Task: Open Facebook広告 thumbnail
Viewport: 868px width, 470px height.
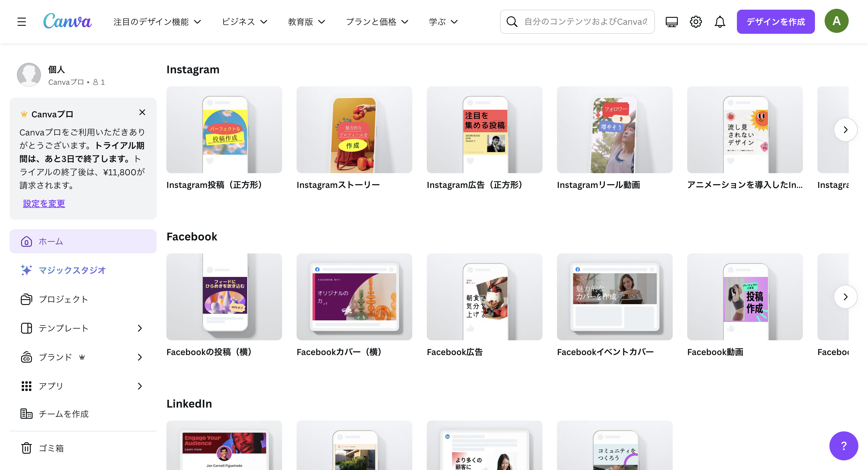Action: point(484,297)
